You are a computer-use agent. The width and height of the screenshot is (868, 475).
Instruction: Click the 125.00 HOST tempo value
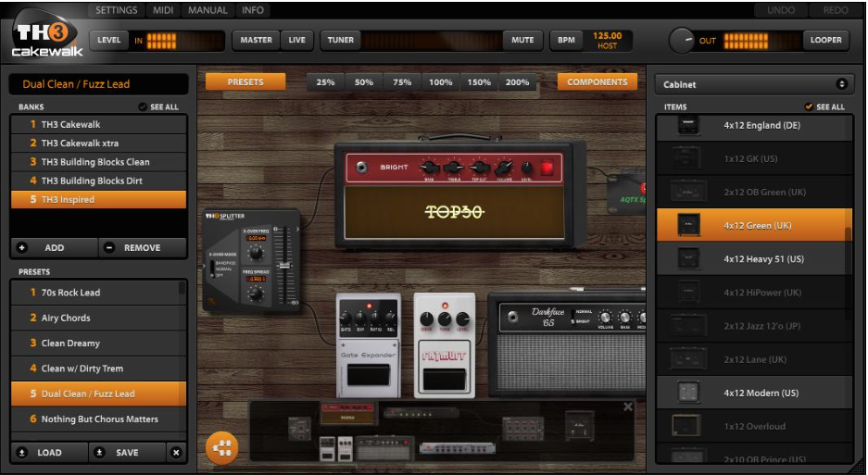(608, 40)
